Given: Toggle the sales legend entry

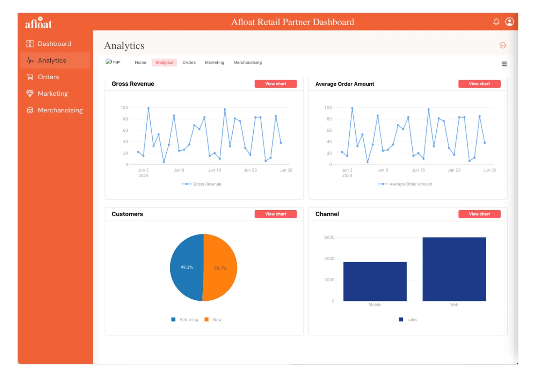Looking at the screenshot, I should pyautogui.click(x=408, y=320).
